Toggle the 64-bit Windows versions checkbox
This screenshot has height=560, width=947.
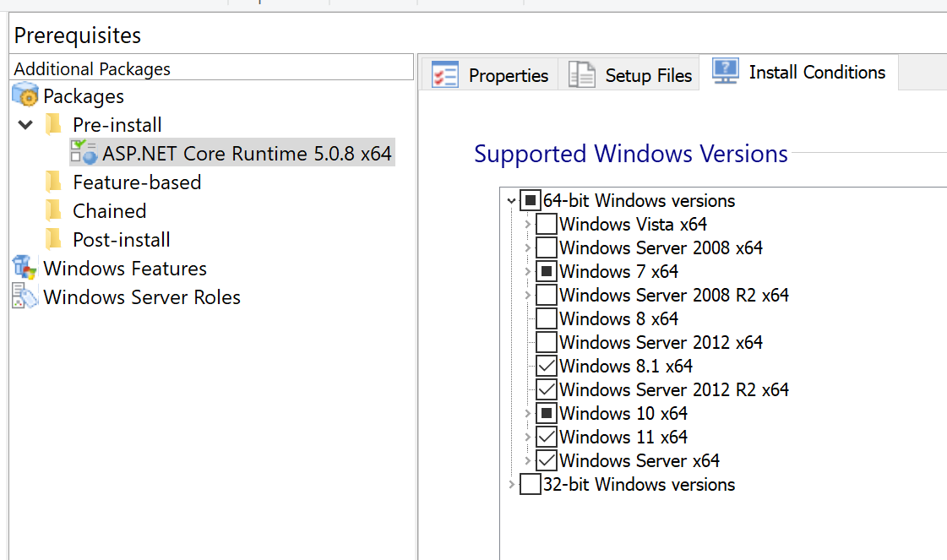(531, 200)
